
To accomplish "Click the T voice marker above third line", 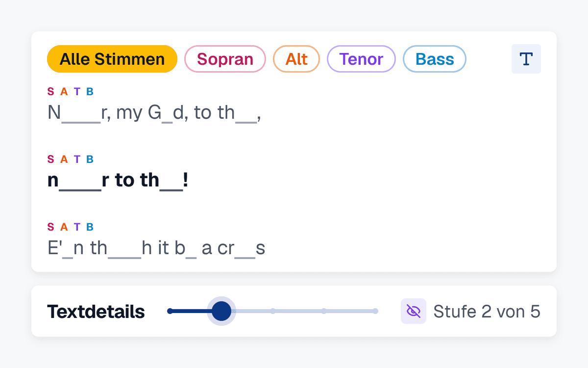I will click(77, 227).
